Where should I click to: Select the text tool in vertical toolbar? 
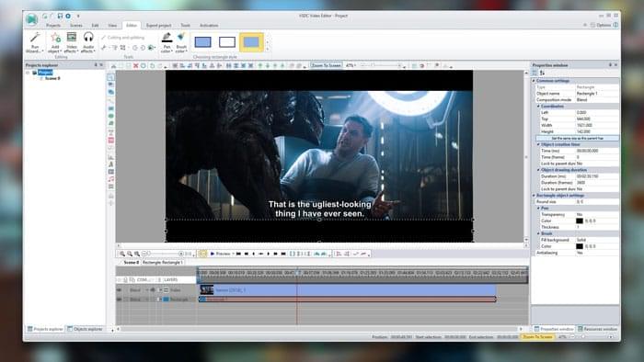click(x=111, y=164)
